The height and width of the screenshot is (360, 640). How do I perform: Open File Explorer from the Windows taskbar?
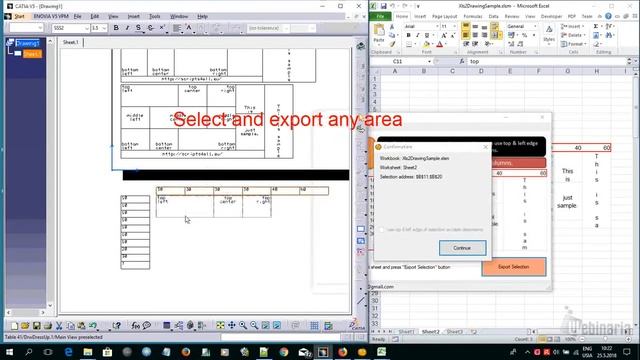(88, 352)
